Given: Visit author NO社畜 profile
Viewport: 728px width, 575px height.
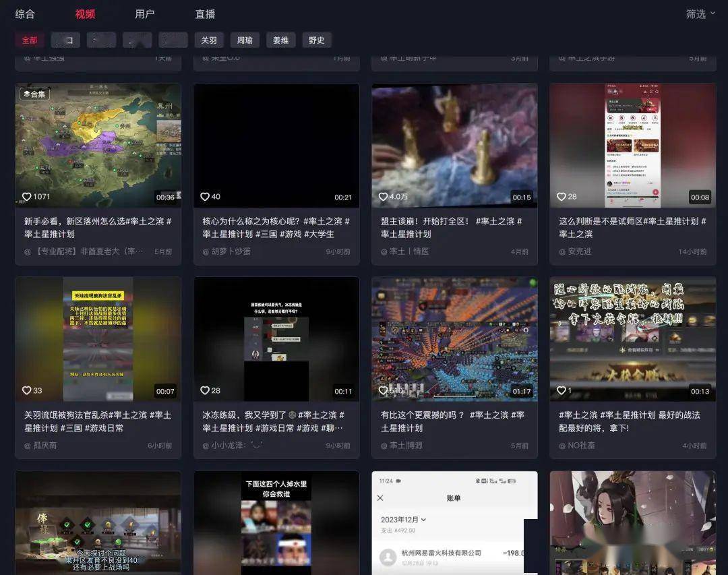Looking at the screenshot, I should pos(576,446).
